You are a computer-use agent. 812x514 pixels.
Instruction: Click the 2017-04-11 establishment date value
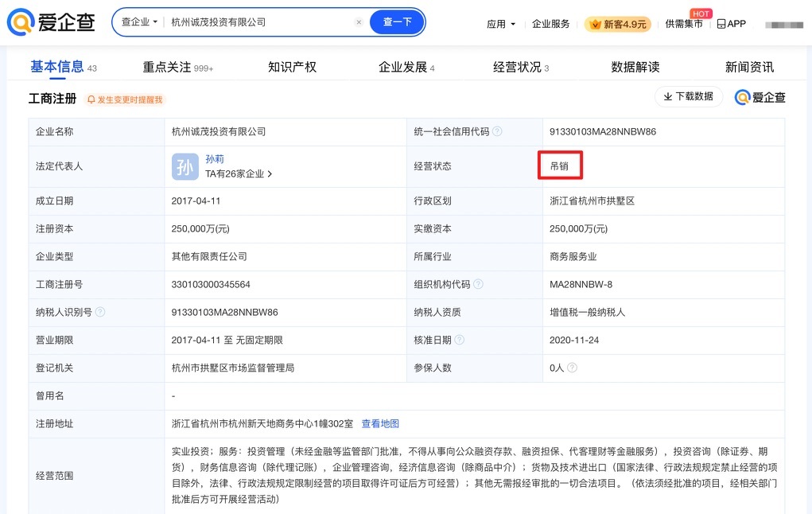(x=196, y=201)
